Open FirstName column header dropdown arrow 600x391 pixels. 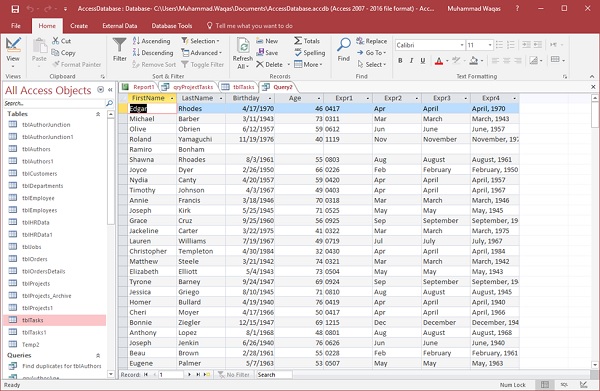click(172, 98)
